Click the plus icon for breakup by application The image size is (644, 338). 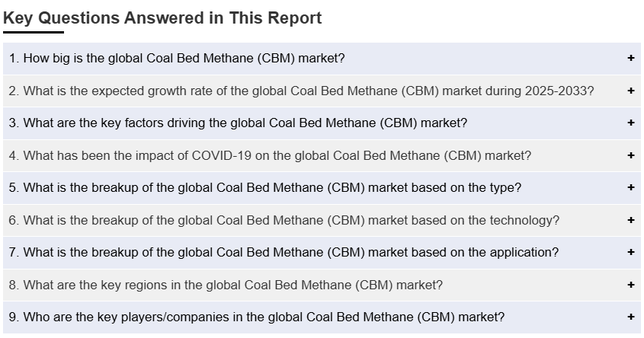click(x=631, y=252)
